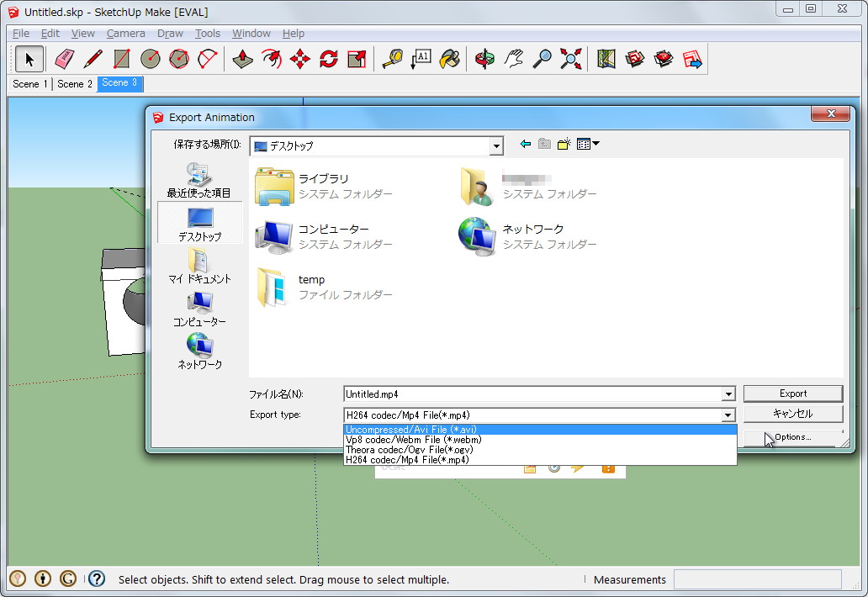Click the create new folder icon
Image resolution: width=868 pixels, height=597 pixels.
point(564,144)
